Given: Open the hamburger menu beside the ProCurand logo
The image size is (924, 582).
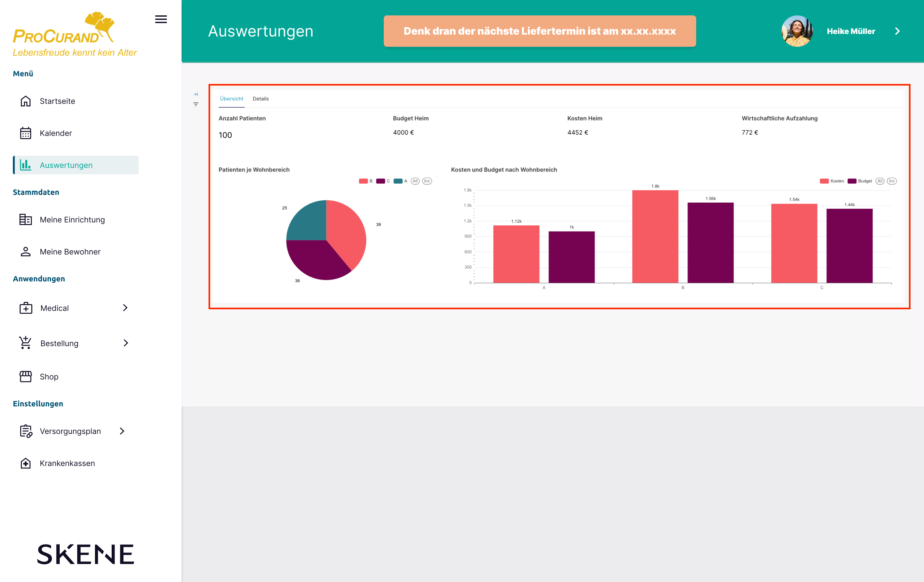Looking at the screenshot, I should coord(161,20).
